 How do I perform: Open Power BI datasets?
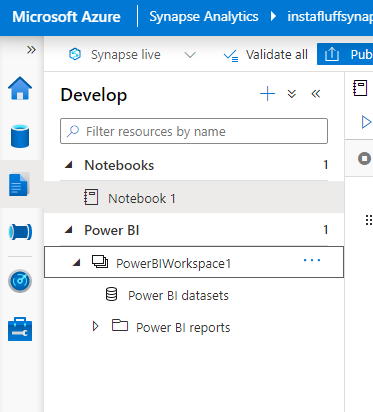pos(178,295)
